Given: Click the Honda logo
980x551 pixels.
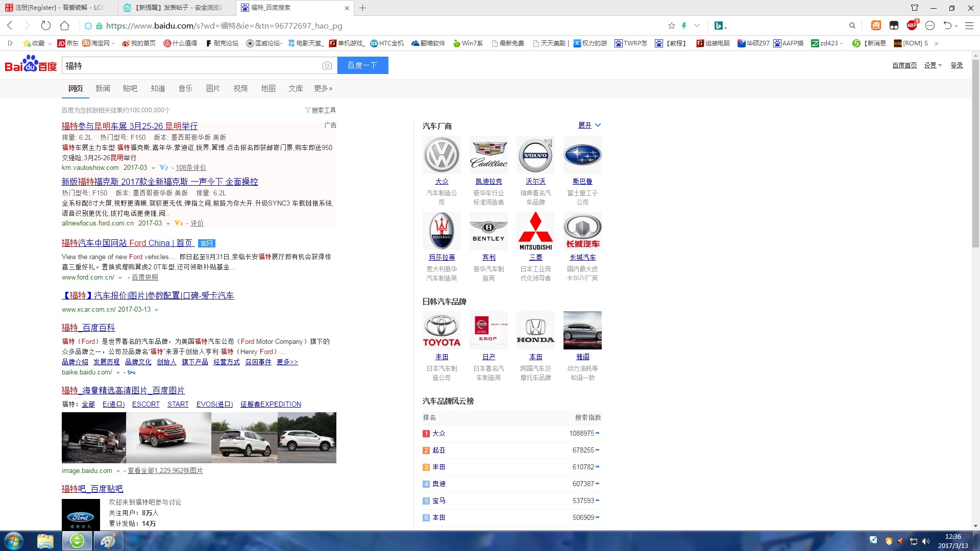Looking at the screenshot, I should [x=535, y=331].
